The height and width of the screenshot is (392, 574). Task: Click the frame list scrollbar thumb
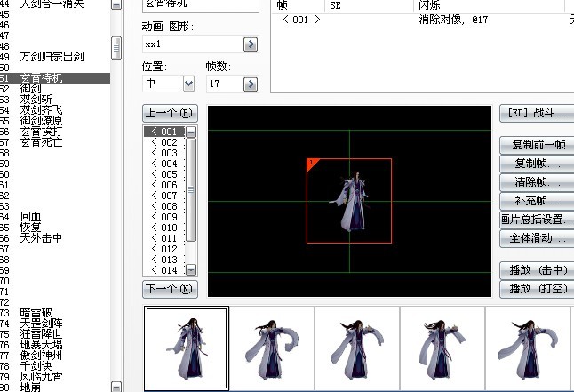click(191, 189)
